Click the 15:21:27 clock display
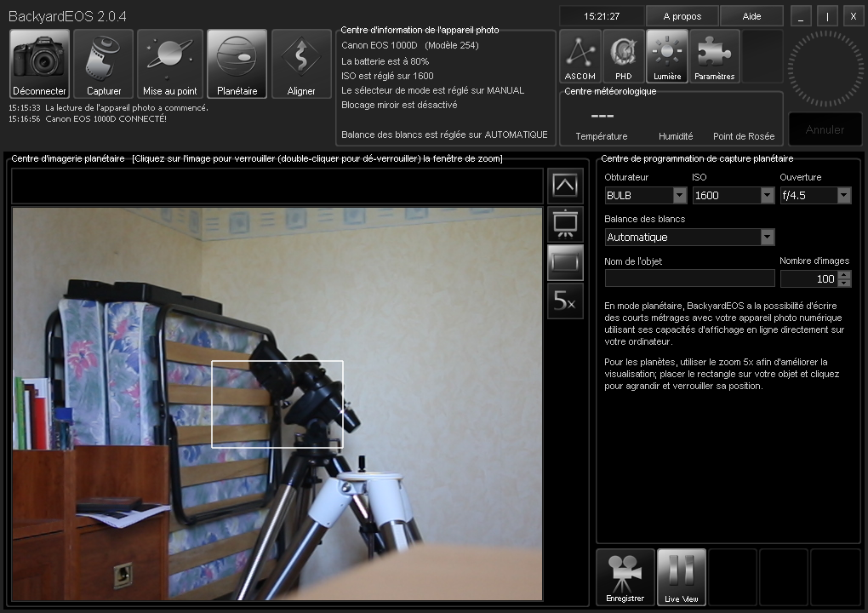868x613 pixels. click(602, 16)
